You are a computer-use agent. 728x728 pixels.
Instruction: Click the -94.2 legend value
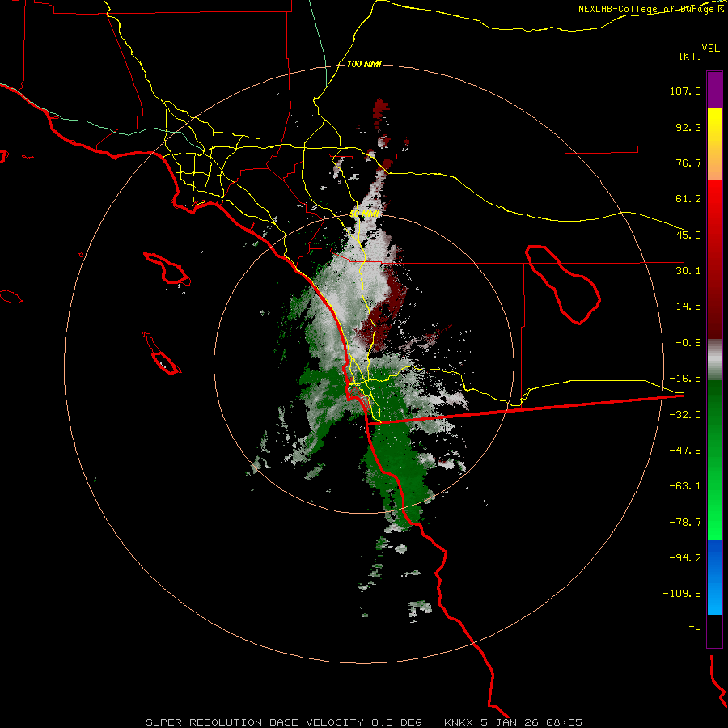[x=685, y=558]
